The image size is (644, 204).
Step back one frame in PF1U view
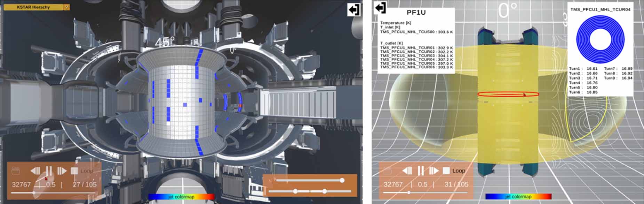coord(407,171)
